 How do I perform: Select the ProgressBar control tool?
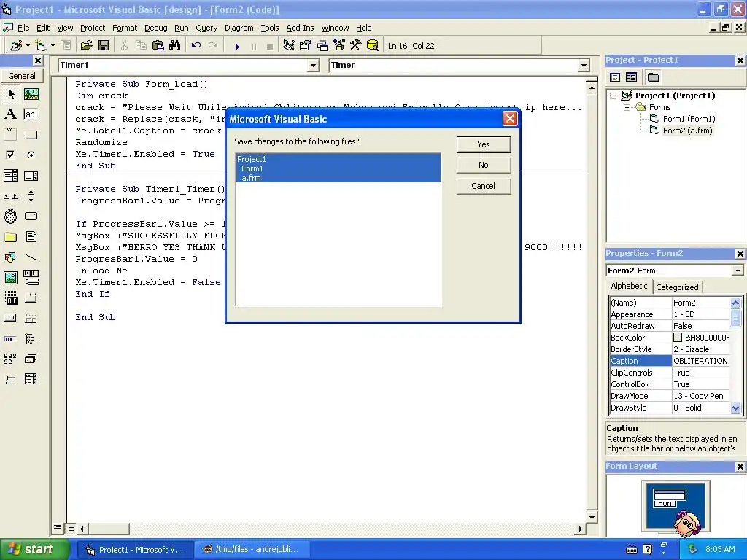10,338
